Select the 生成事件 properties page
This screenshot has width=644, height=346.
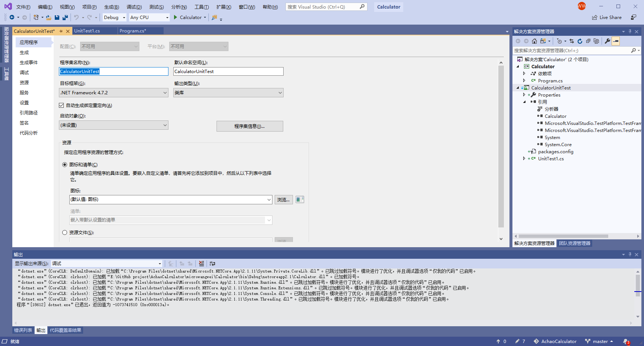[29, 62]
